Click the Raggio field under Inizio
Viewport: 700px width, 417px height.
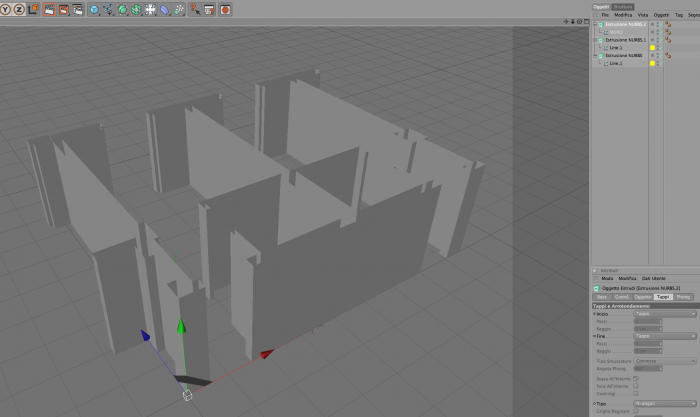[x=646, y=329]
